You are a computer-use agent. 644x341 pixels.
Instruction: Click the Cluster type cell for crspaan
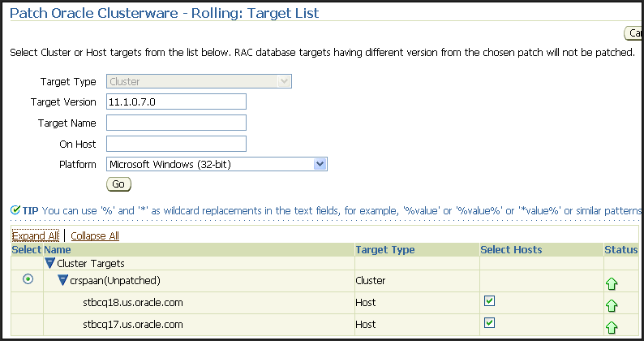coord(371,281)
